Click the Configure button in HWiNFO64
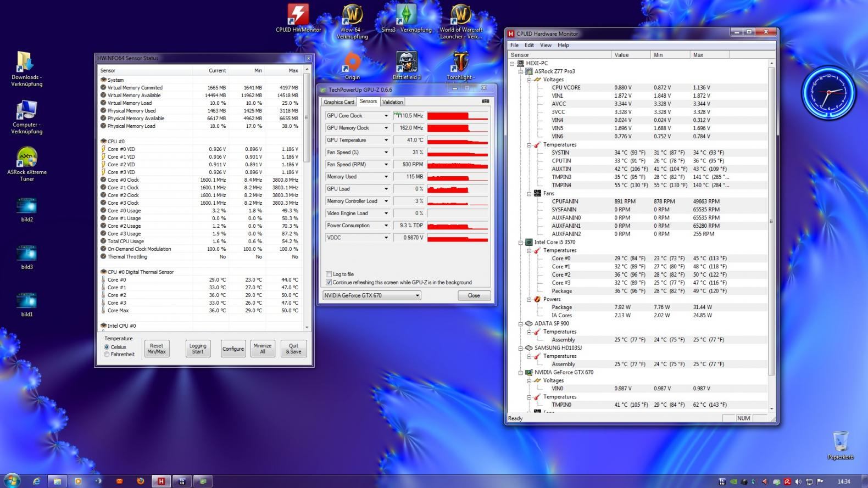The width and height of the screenshot is (868, 488). (x=233, y=349)
